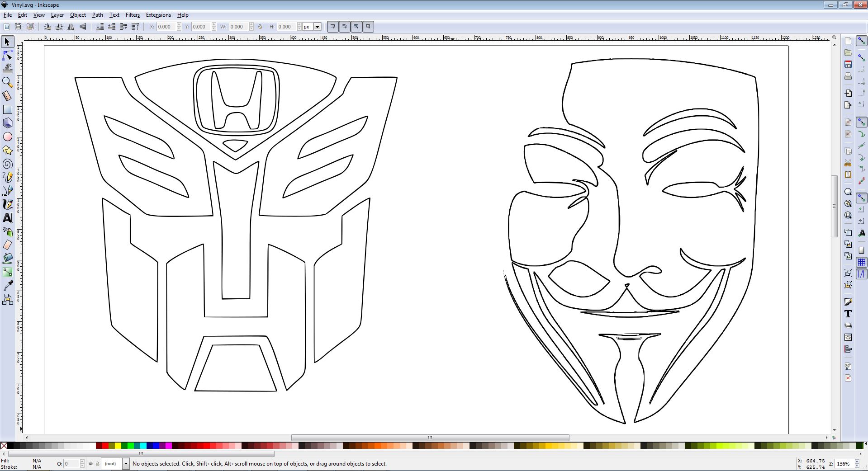Increase the Y position stepper

point(214,25)
